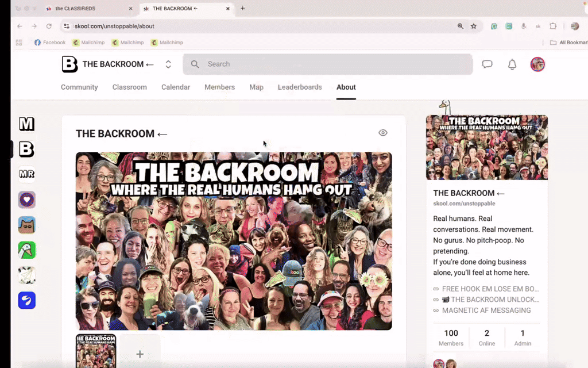Image resolution: width=588 pixels, height=368 pixels.
Task: Open the first Mailchimp bookmark
Action: (89, 43)
